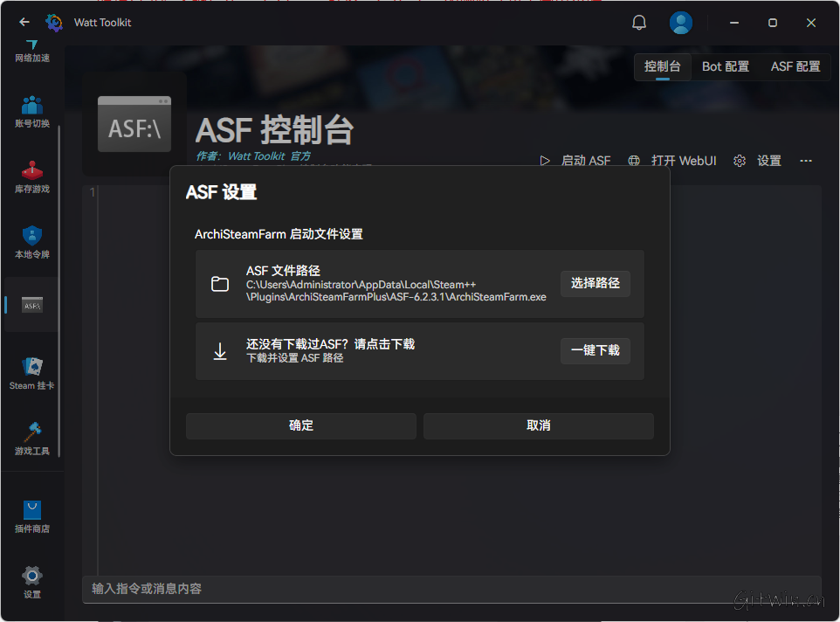Click the download arrow icon
This screenshot has width=840, height=622.
pos(220,351)
